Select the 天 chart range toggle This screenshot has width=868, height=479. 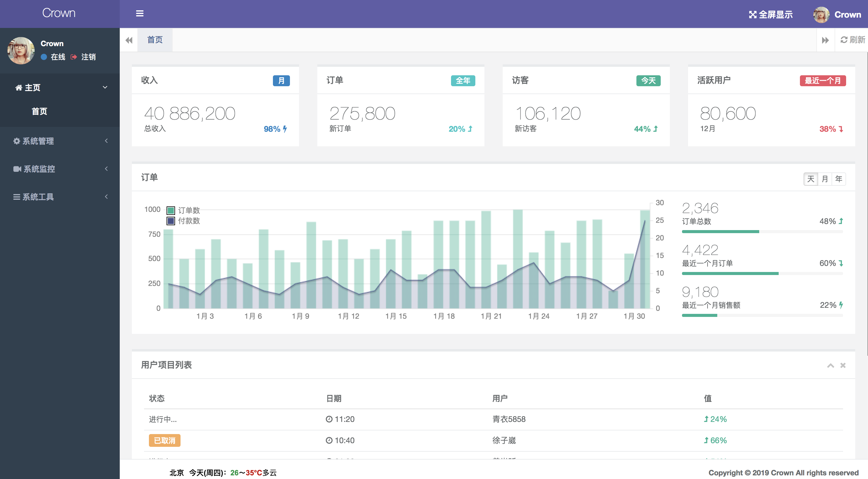tap(811, 179)
